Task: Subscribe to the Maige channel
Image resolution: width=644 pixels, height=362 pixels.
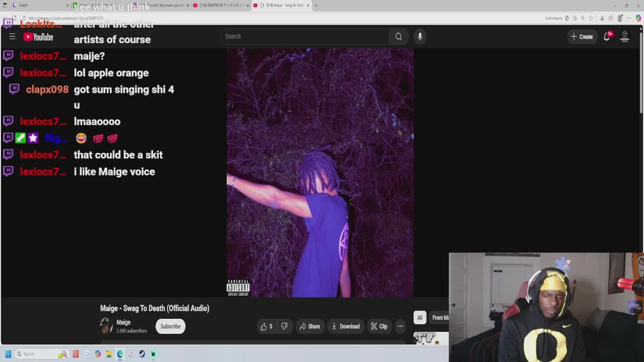Action: pyautogui.click(x=170, y=326)
